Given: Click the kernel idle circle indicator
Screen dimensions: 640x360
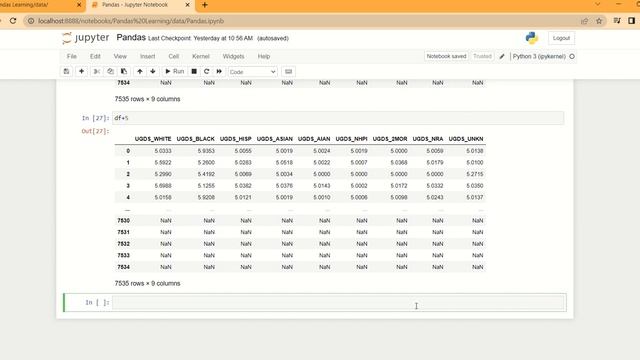Looking at the screenshot, I should (x=572, y=56).
